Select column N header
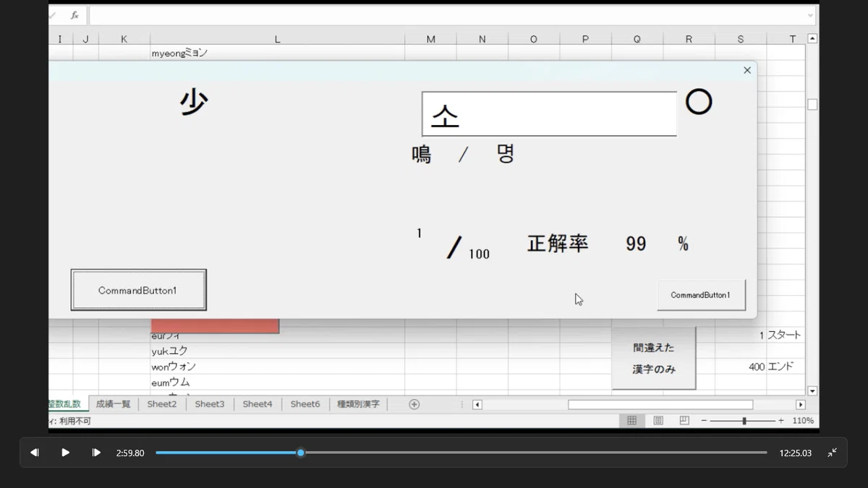Screen dimensions: 868x488 [x=482, y=39]
